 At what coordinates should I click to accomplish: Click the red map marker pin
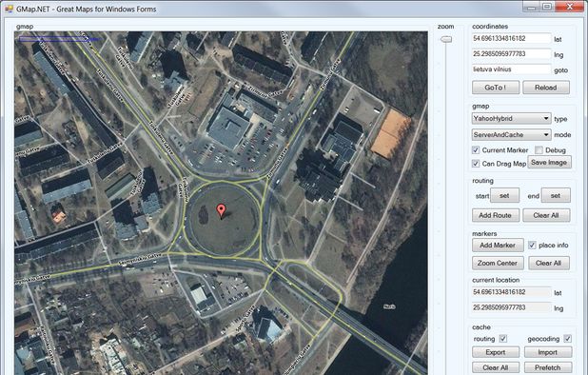click(222, 210)
